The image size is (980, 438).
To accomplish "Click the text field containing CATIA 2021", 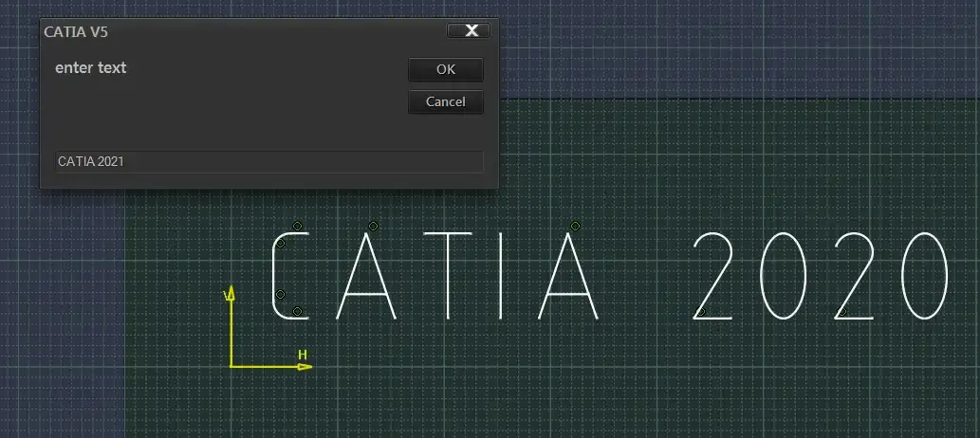I will pos(269,162).
